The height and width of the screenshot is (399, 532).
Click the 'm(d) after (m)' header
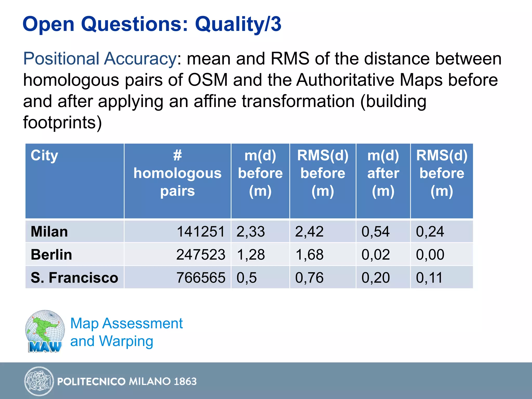[383, 173]
